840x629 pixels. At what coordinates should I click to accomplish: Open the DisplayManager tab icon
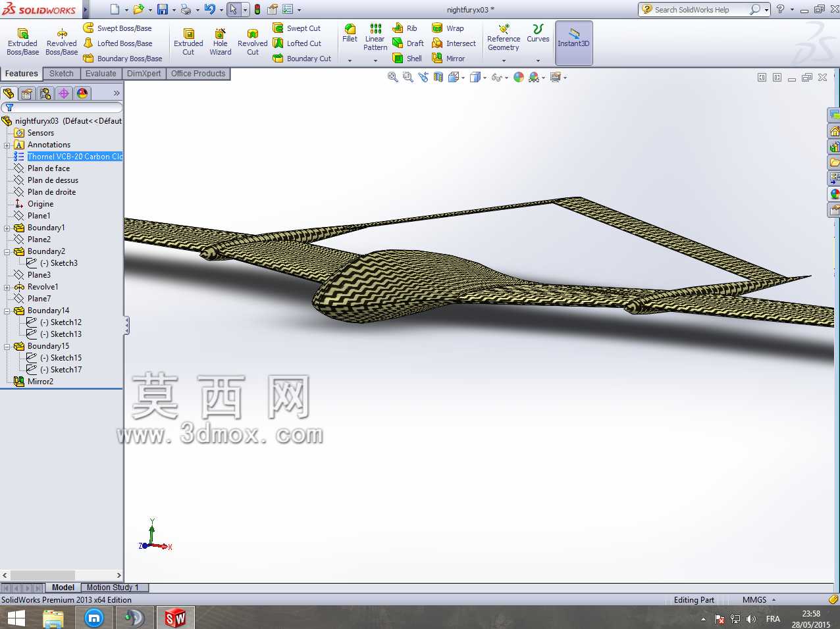pos(82,93)
